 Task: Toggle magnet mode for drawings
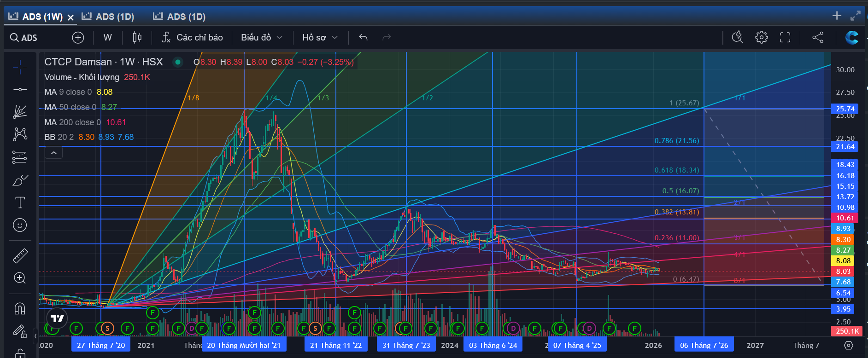[20, 308]
